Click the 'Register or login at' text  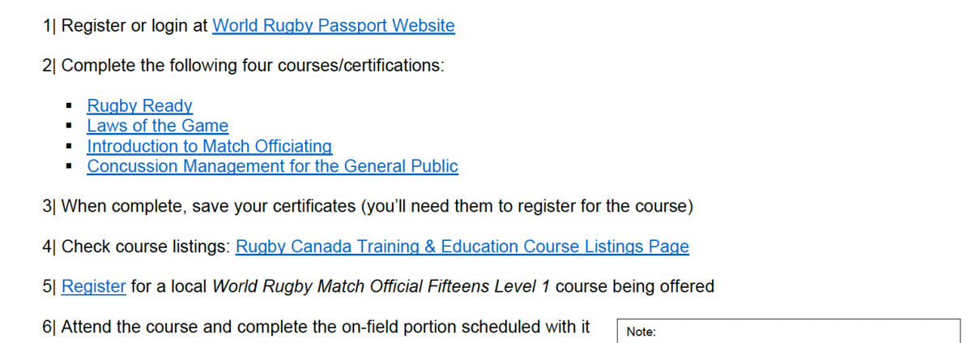coord(134,26)
